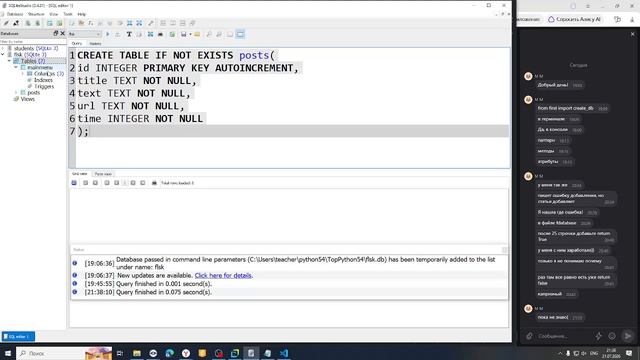Click the printer icon in results toolbar

154,183
